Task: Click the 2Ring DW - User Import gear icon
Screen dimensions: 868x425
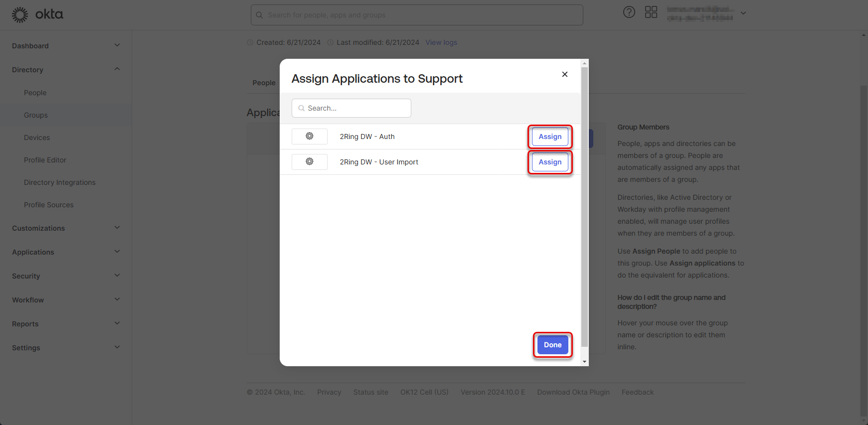Action: tap(310, 162)
